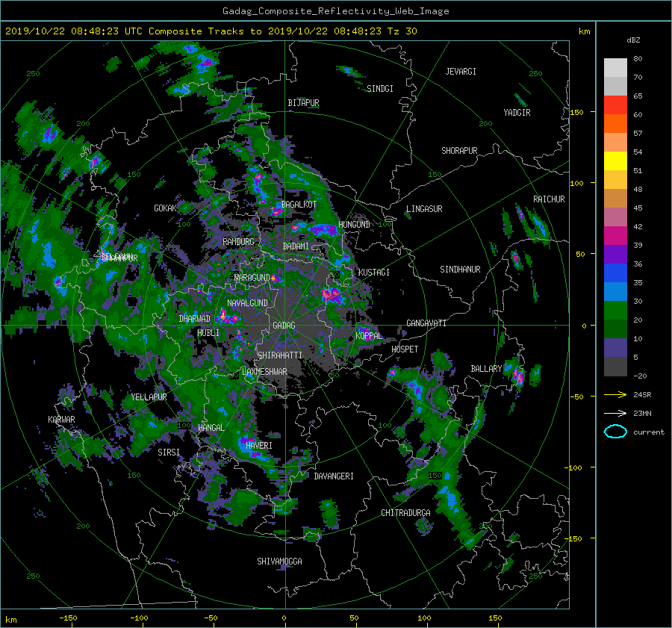Select the blue 36 dBZ color swatch
This screenshot has width=672, height=628.
(x=615, y=273)
